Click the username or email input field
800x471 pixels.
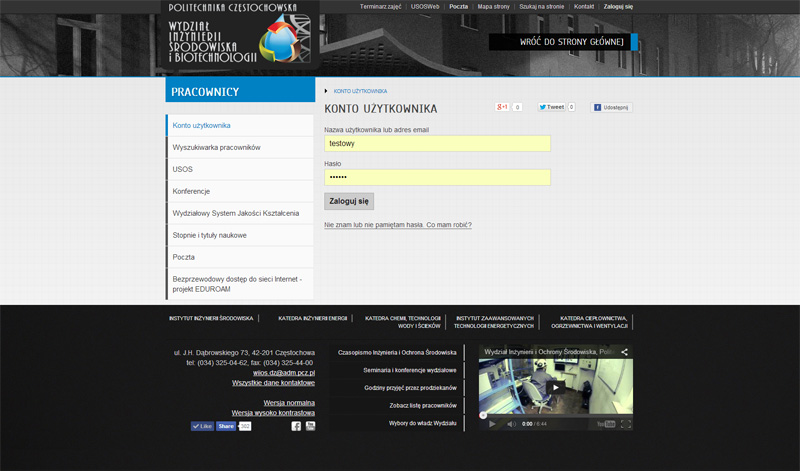[x=437, y=143]
